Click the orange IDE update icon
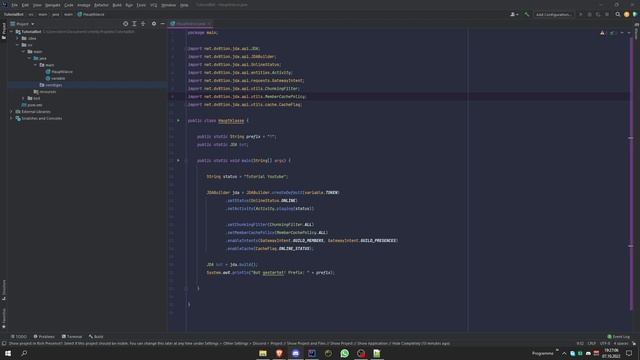Screen dimensions: 640x360 (x=627, y=14)
